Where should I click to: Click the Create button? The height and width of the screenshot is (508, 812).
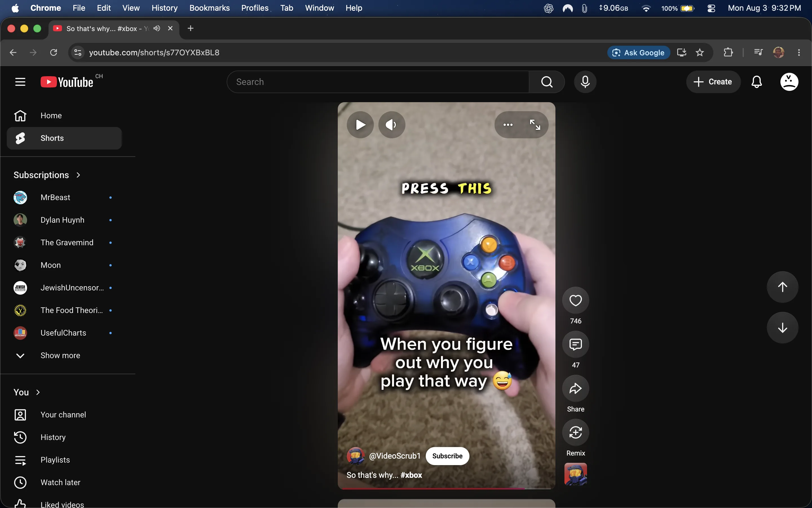pos(713,82)
